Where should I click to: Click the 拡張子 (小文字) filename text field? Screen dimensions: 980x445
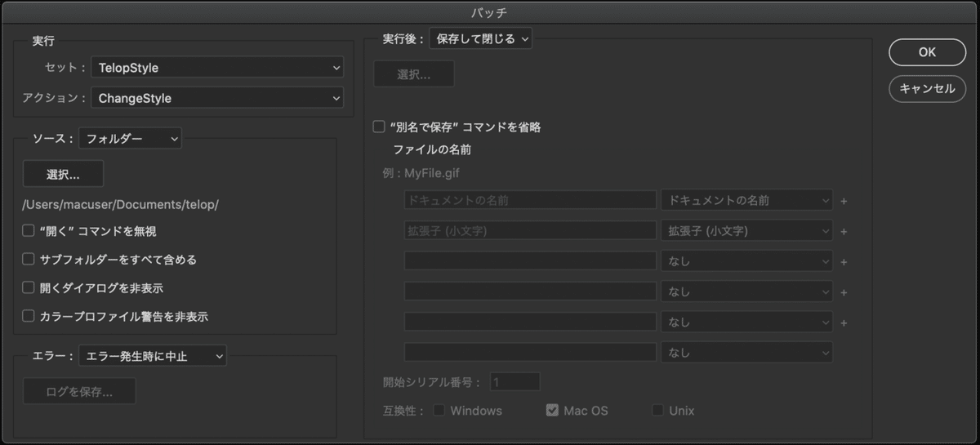point(530,231)
